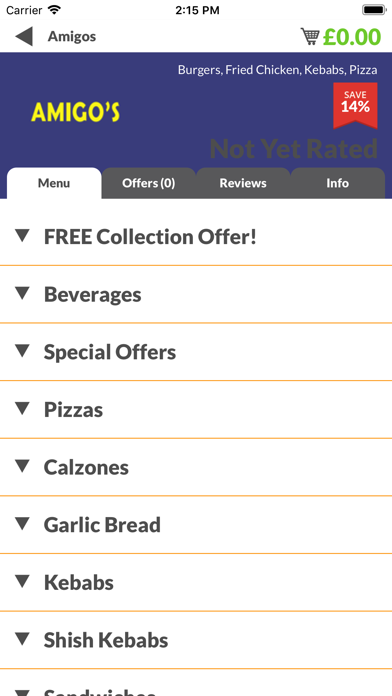Screen dimensions: 392x696
Task: Expand the Shish Kebabs category
Action: click(196, 640)
